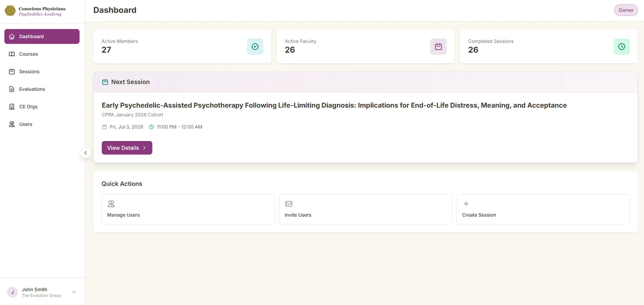Open the Sessions page
The width and height of the screenshot is (644, 305).
(42, 72)
